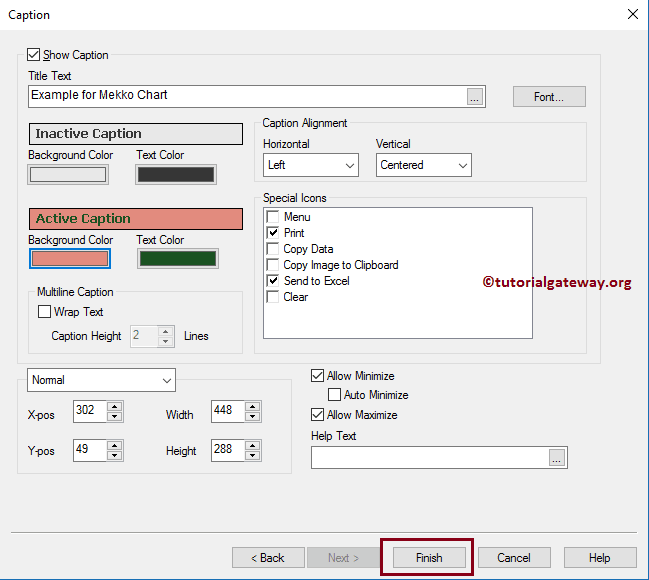Enable the Copy Data special icon
This screenshot has height=580, width=649.
[x=273, y=249]
